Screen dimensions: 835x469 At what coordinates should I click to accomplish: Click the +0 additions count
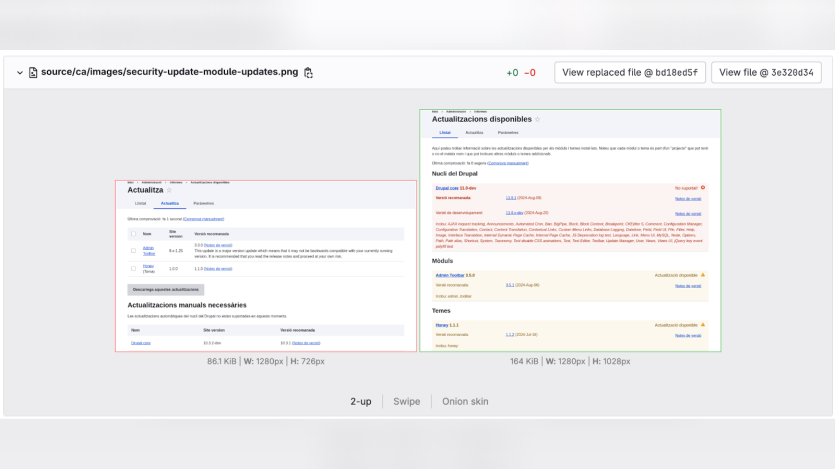[x=512, y=72]
